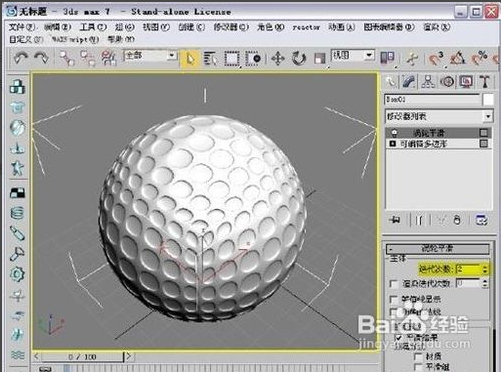Viewport: 501px width, 372px height.
Task: Toggle the Percent Snap button
Action: [480, 58]
